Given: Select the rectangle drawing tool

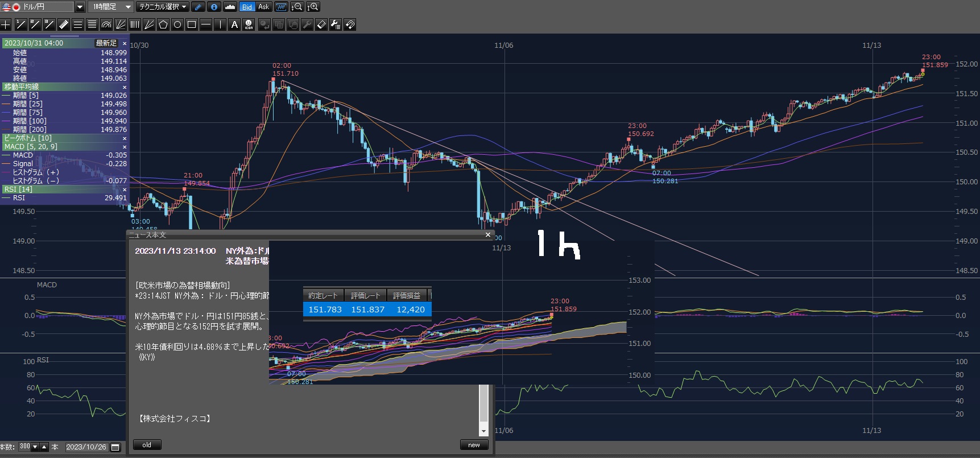Looking at the screenshot, I should [x=192, y=24].
